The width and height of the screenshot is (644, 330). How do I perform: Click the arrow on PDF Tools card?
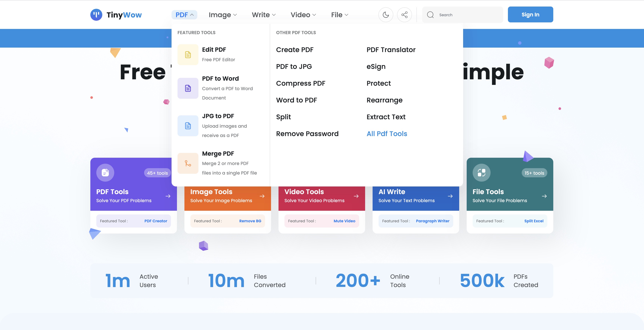pyautogui.click(x=168, y=196)
